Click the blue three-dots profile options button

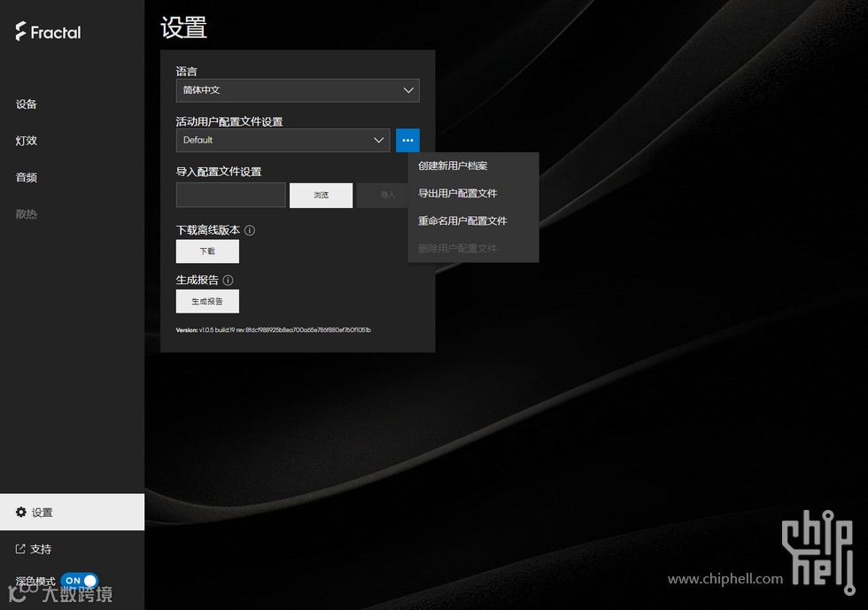point(407,140)
